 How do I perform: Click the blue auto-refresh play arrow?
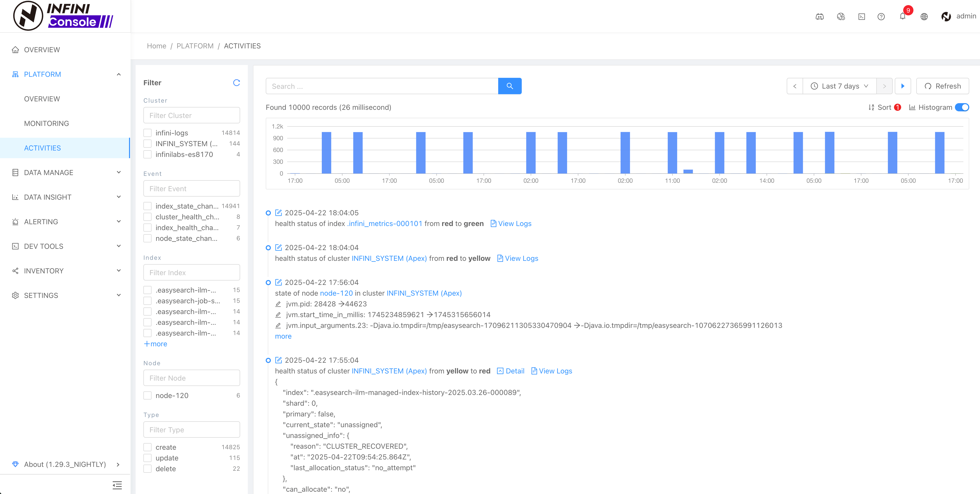pyautogui.click(x=903, y=86)
